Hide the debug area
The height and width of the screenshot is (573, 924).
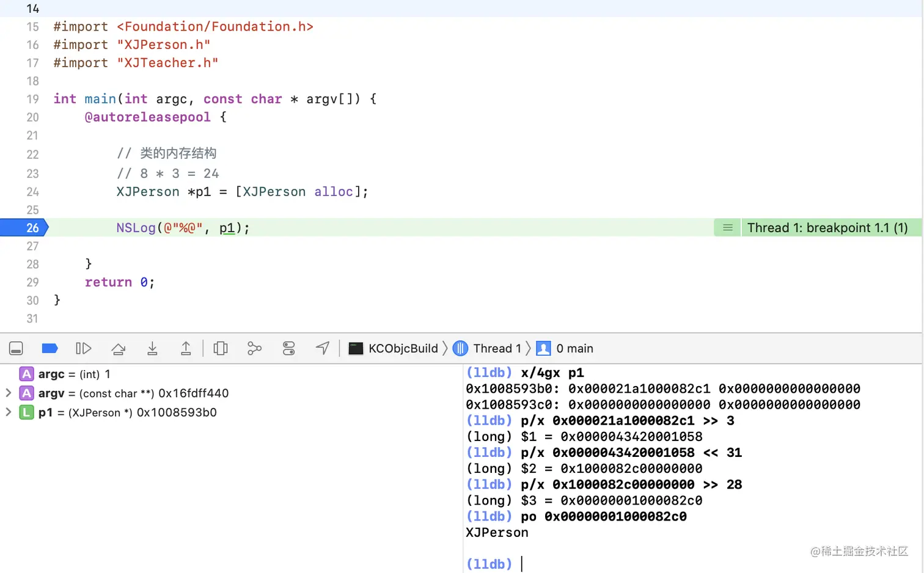point(16,349)
